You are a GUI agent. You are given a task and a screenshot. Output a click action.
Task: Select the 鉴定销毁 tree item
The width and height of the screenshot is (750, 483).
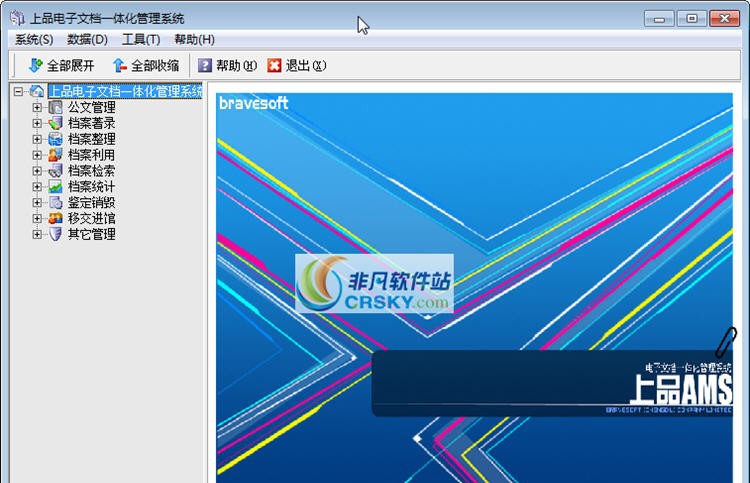pyautogui.click(x=91, y=202)
